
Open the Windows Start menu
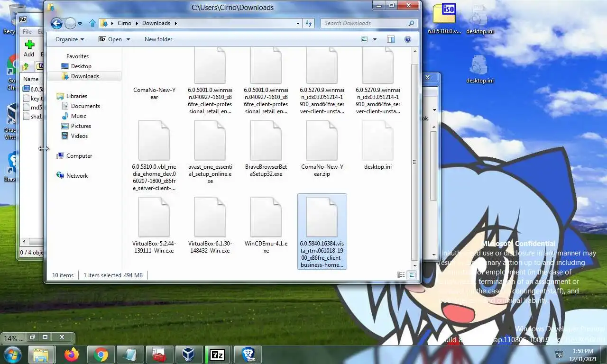coord(13,355)
